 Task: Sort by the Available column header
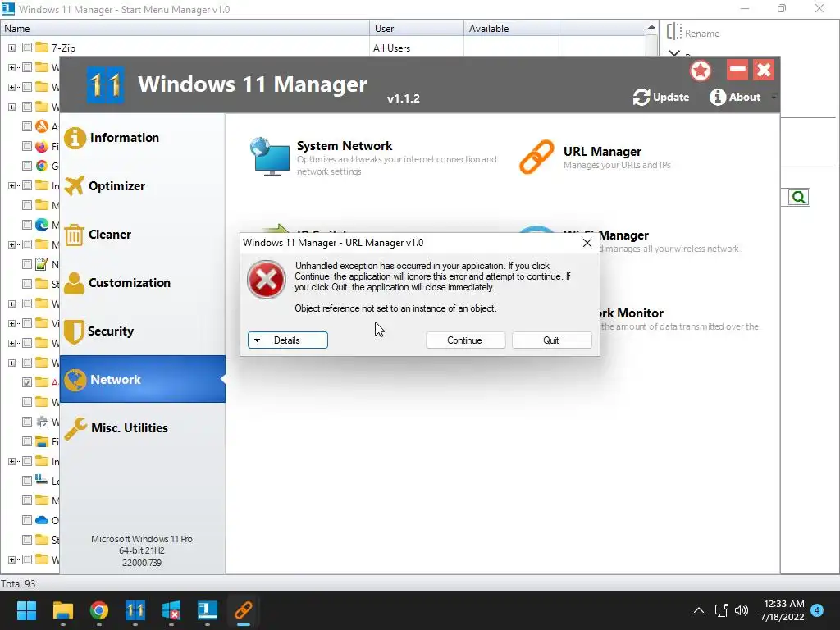(x=512, y=29)
